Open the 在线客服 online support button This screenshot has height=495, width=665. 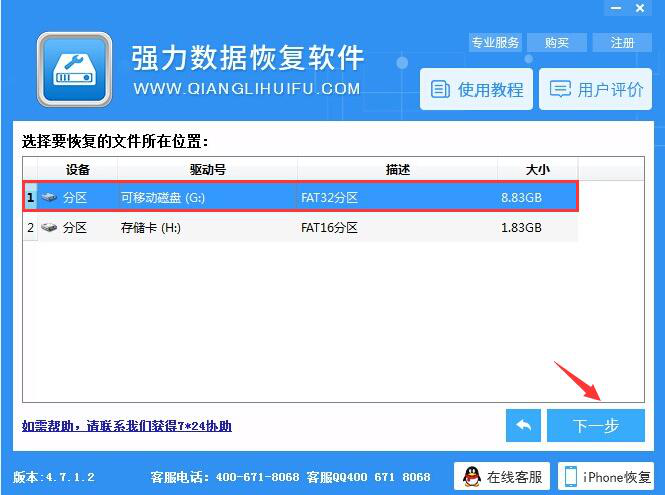502,477
